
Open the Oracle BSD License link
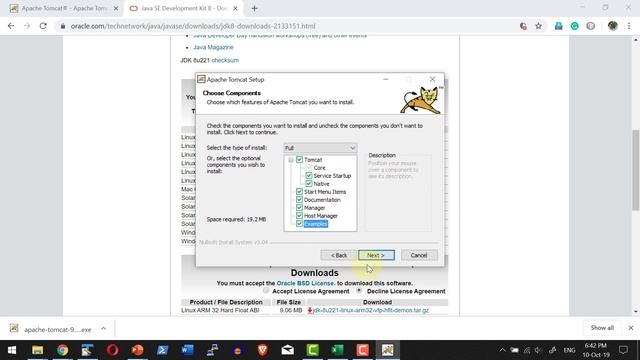click(x=305, y=283)
